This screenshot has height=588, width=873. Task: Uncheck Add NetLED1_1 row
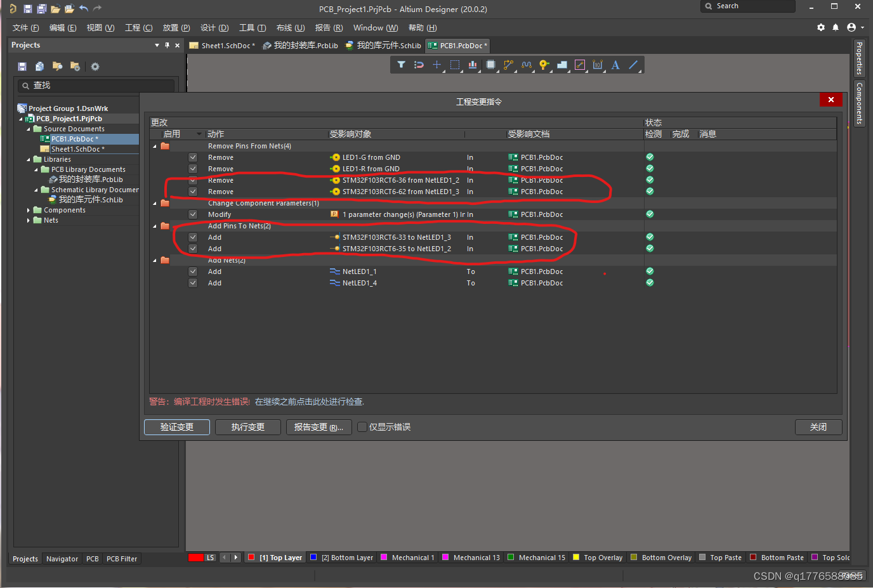pyautogui.click(x=193, y=271)
